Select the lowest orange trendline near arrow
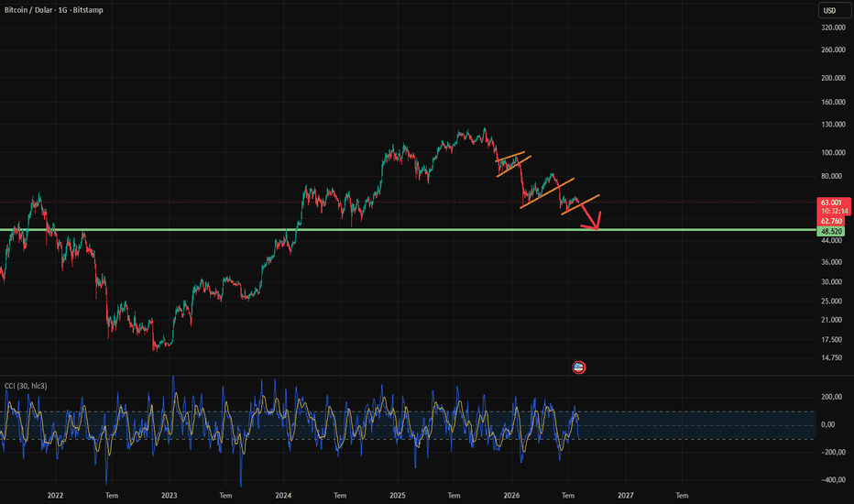Image resolution: width=854 pixels, height=504 pixels. (581, 204)
